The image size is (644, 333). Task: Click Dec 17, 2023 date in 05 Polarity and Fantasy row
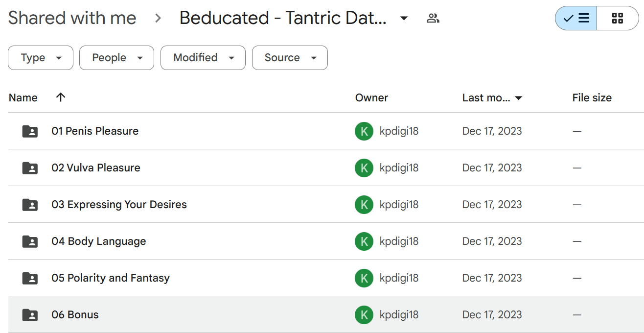[492, 278]
